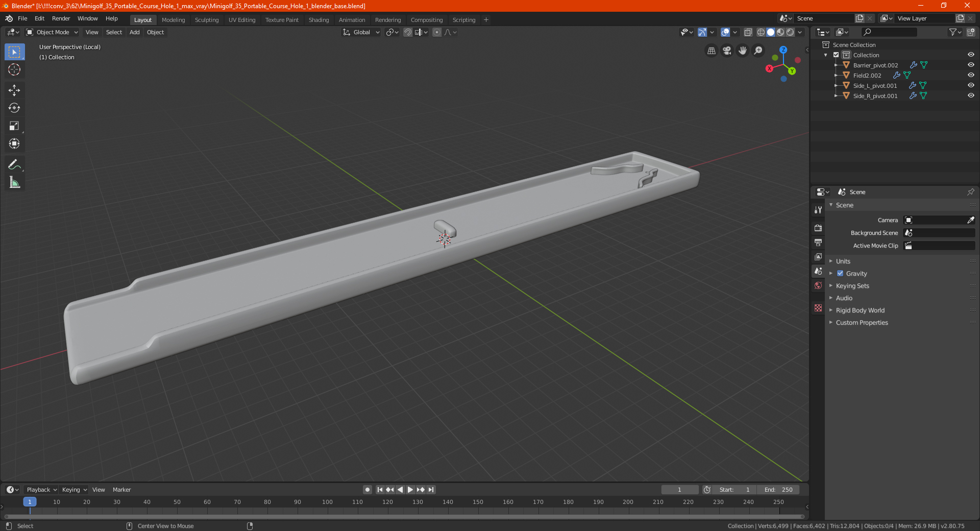980x531 pixels.
Task: Activate the 3D Cursor tool
Action: [14, 69]
